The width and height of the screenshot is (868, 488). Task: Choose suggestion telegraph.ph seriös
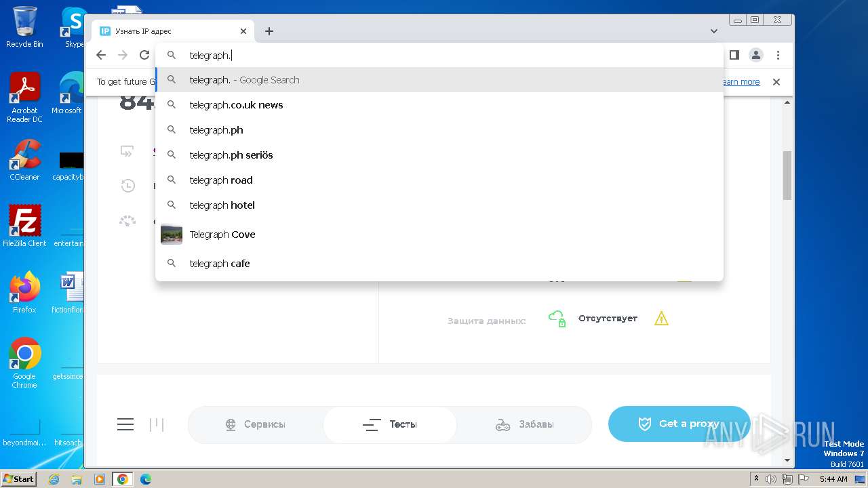(x=439, y=155)
